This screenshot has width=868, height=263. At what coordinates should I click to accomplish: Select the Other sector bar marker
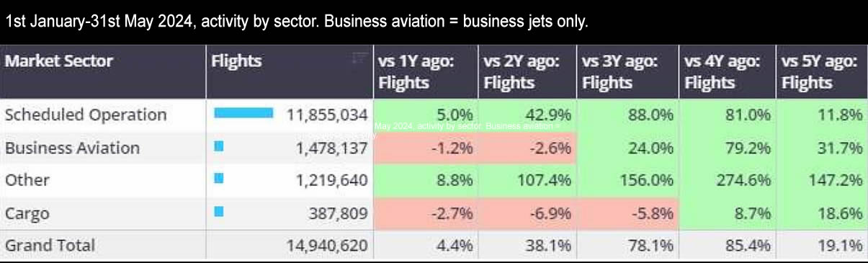[219, 178]
